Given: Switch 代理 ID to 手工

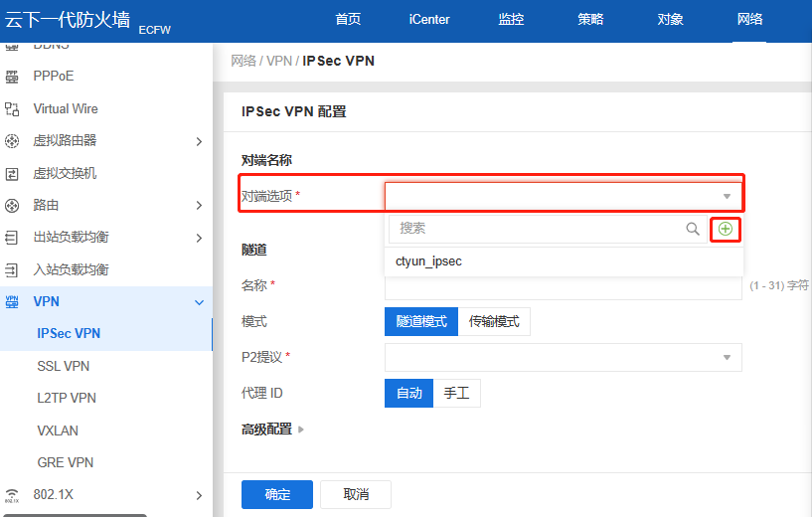Looking at the screenshot, I should (457, 394).
